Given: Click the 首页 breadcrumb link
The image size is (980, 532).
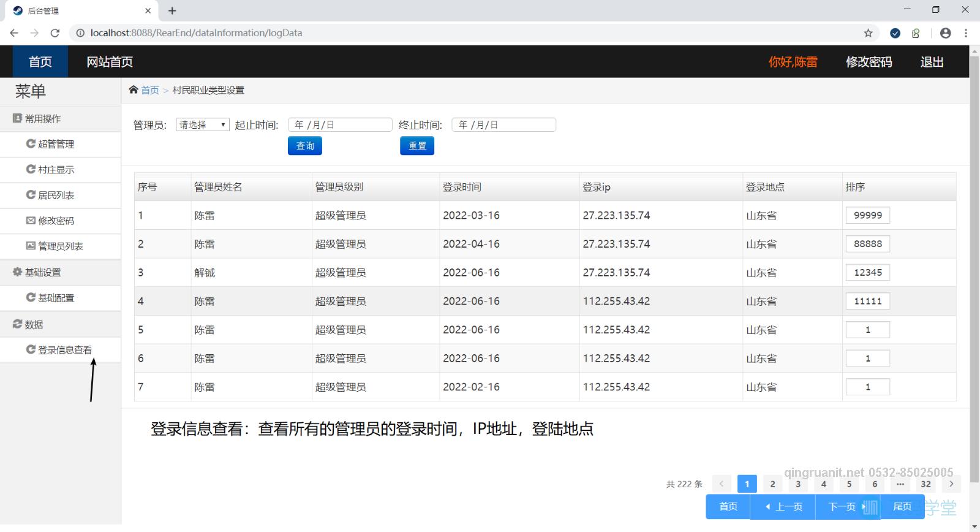Looking at the screenshot, I should point(150,90).
